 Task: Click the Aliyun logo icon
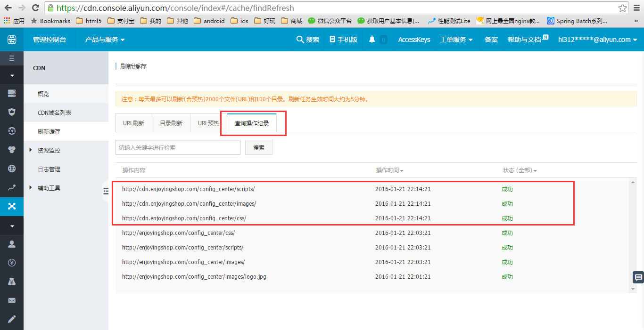coord(12,40)
